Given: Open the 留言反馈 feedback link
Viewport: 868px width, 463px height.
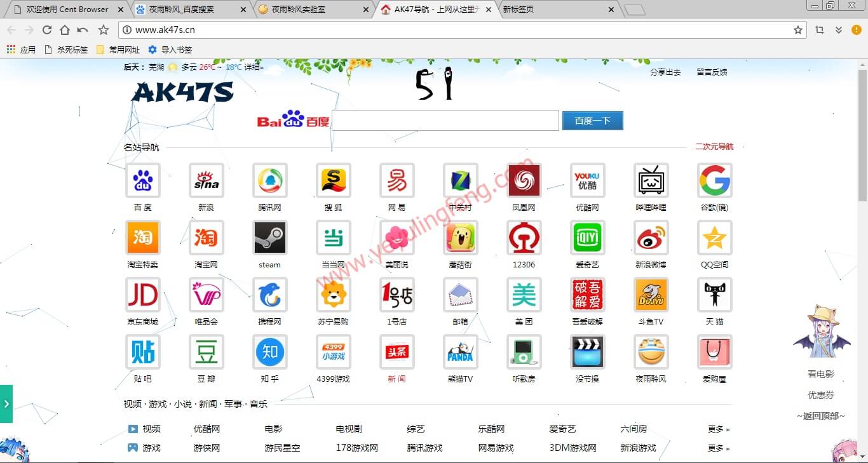Looking at the screenshot, I should [712, 72].
